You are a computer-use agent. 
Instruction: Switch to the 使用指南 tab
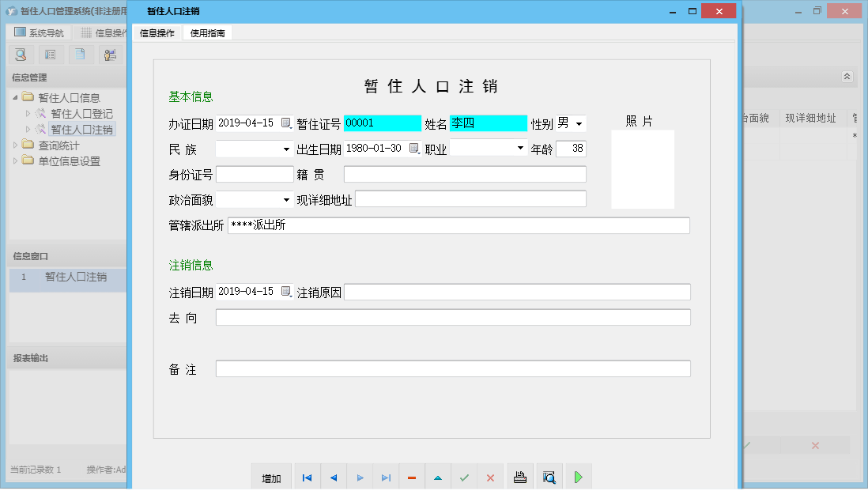pos(207,33)
